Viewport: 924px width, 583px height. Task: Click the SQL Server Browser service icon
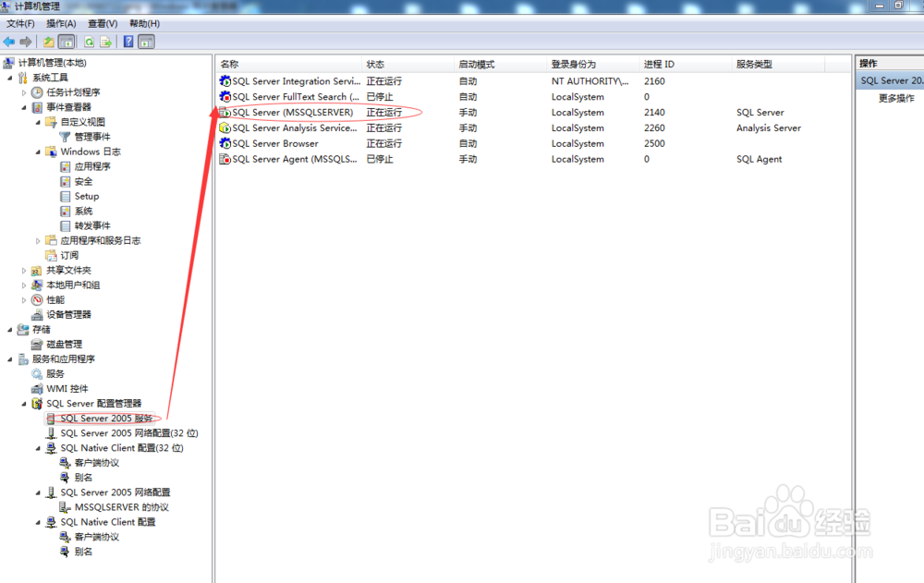point(225,143)
